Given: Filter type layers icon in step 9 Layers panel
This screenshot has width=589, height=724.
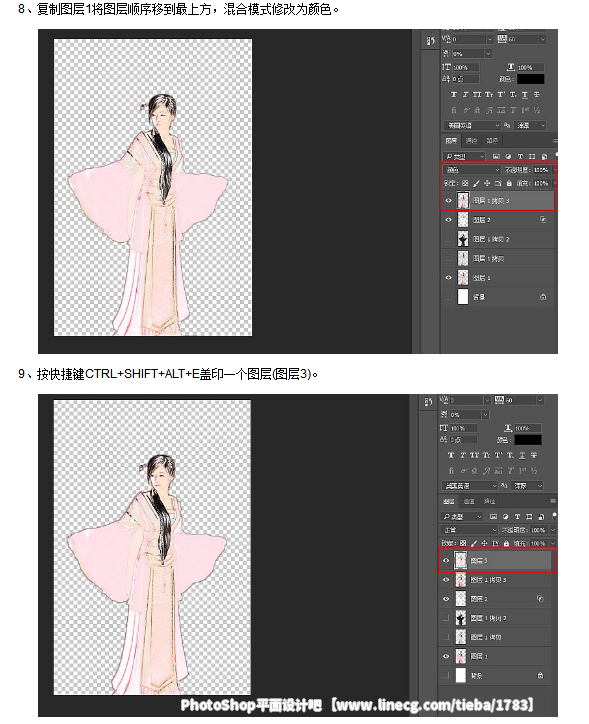Looking at the screenshot, I should click(x=517, y=517).
